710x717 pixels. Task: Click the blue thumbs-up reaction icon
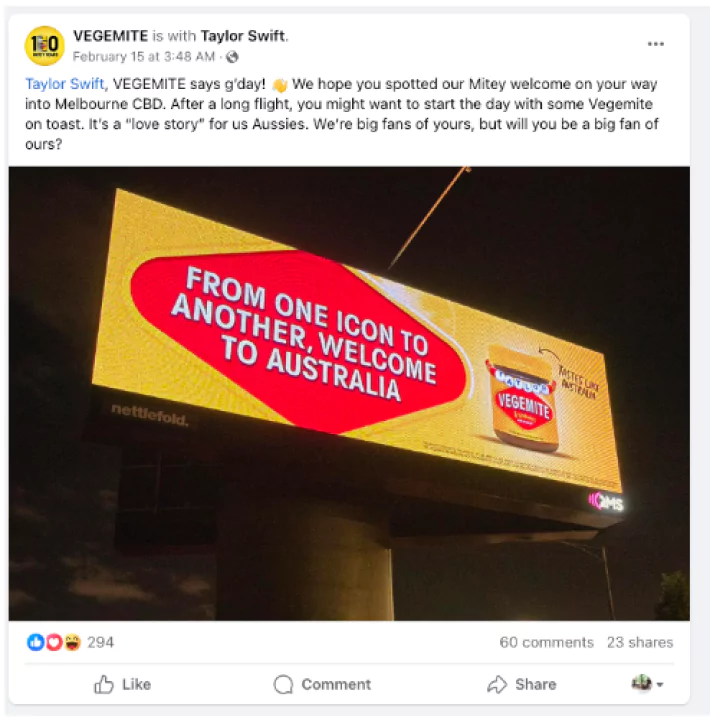(x=36, y=642)
